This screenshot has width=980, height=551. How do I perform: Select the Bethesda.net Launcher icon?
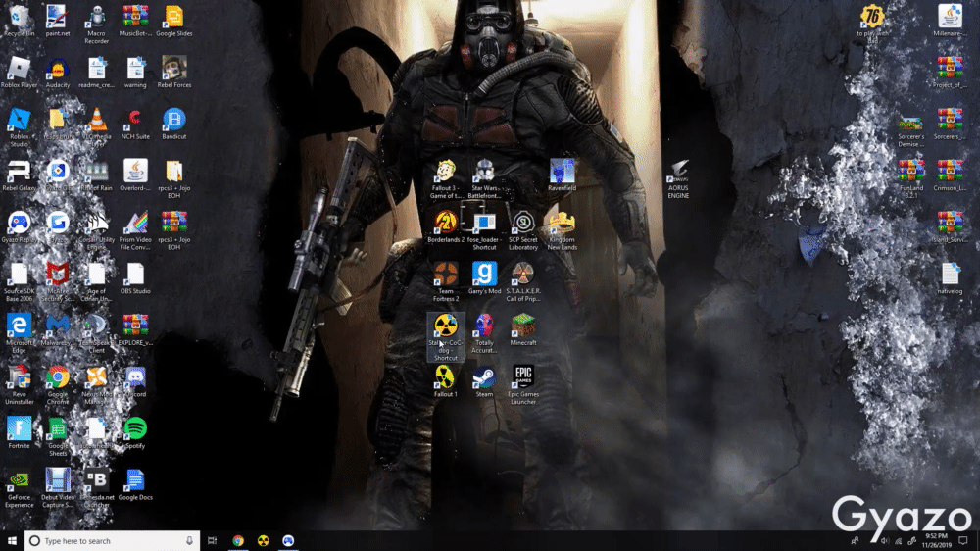tap(96, 488)
